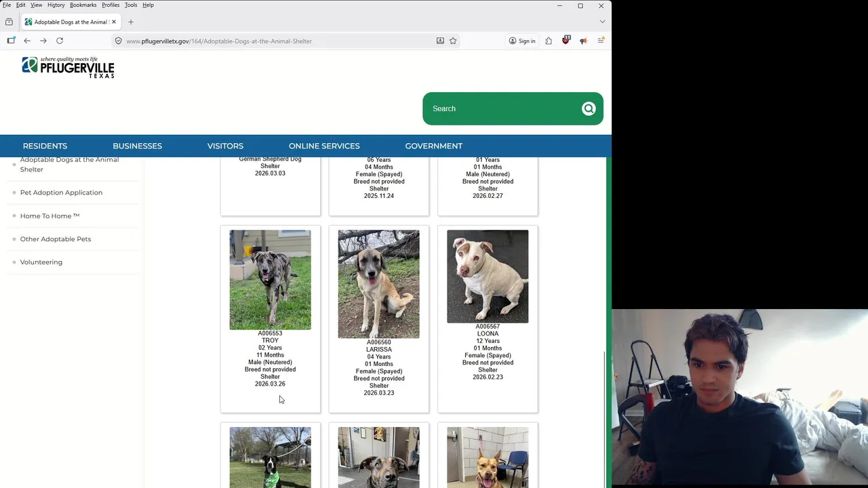
Task: Click animal ID A006560
Action: point(379,342)
